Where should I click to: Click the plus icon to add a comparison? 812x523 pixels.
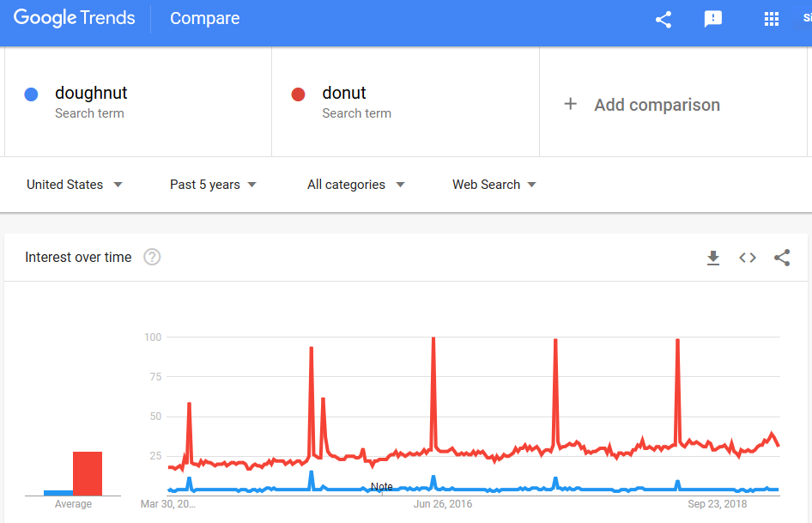[570, 104]
